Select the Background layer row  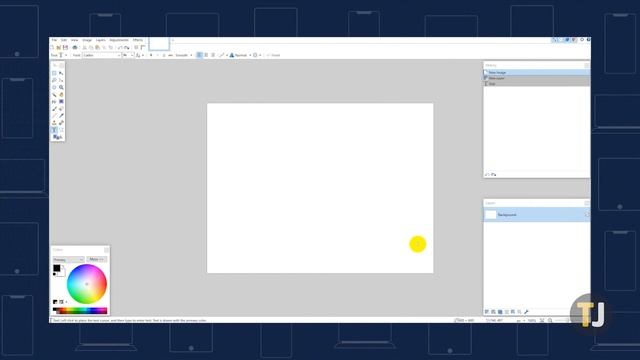click(x=537, y=215)
